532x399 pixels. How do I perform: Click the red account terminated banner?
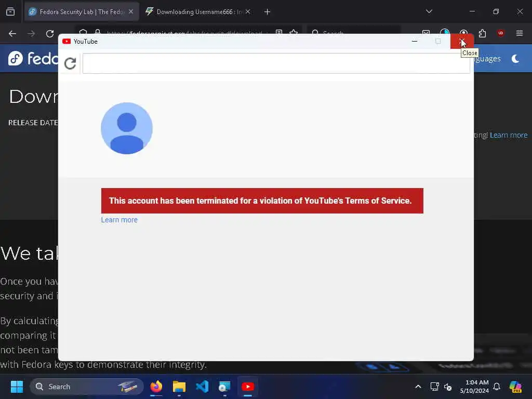[x=262, y=201]
